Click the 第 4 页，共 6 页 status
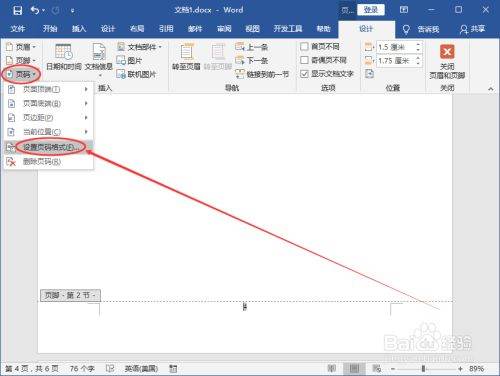Image resolution: width=500 pixels, height=376 pixels. [x=32, y=369]
